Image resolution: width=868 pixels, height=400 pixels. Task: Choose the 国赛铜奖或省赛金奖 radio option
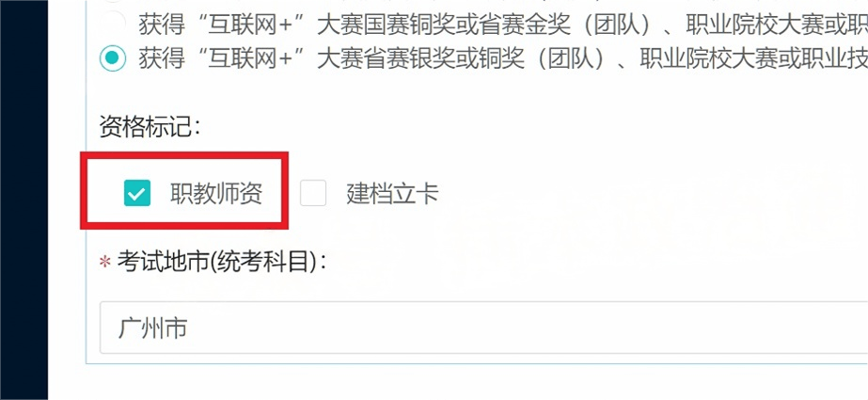(113, 24)
